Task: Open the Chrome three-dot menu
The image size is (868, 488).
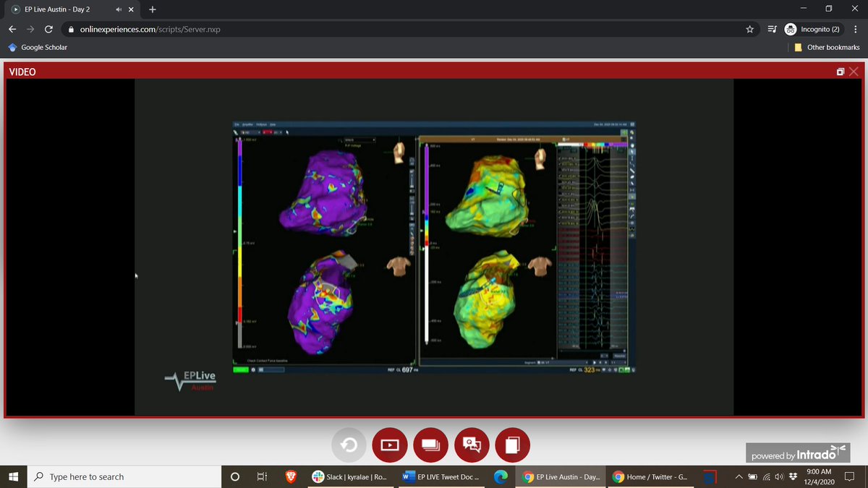Action: click(x=856, y=30)
